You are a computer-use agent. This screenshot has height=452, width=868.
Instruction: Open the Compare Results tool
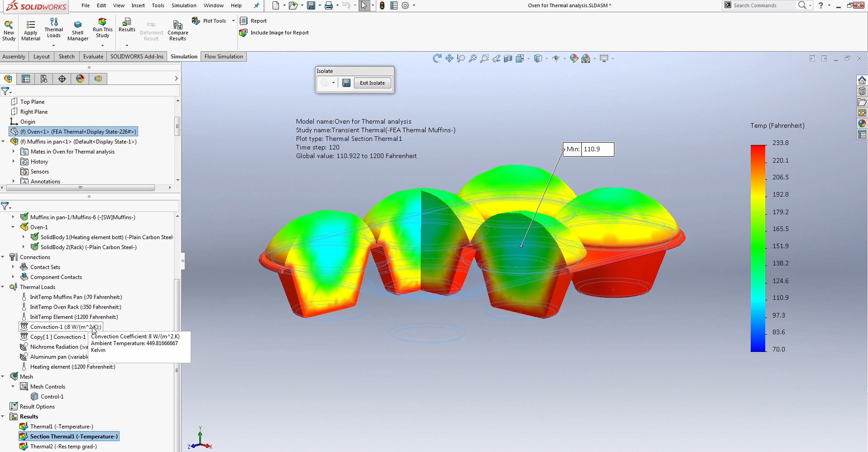[x=177, y=30]
